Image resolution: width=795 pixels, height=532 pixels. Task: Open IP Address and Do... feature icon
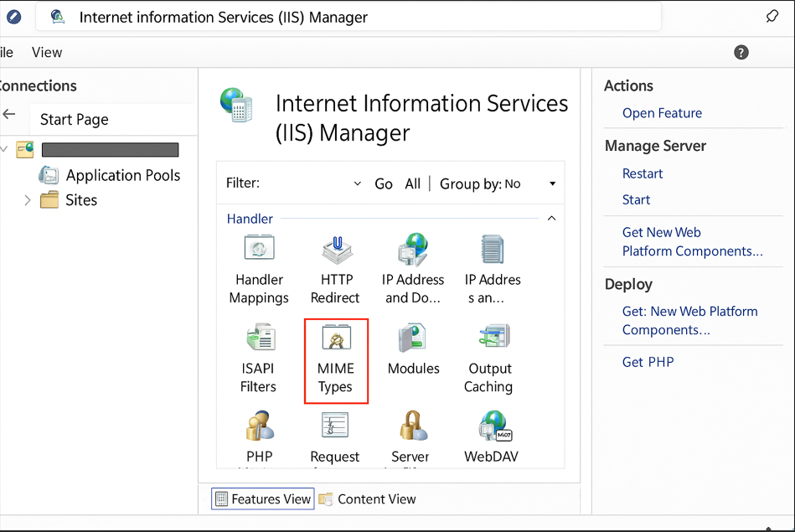pyautogui.click(x=413, y=249)
